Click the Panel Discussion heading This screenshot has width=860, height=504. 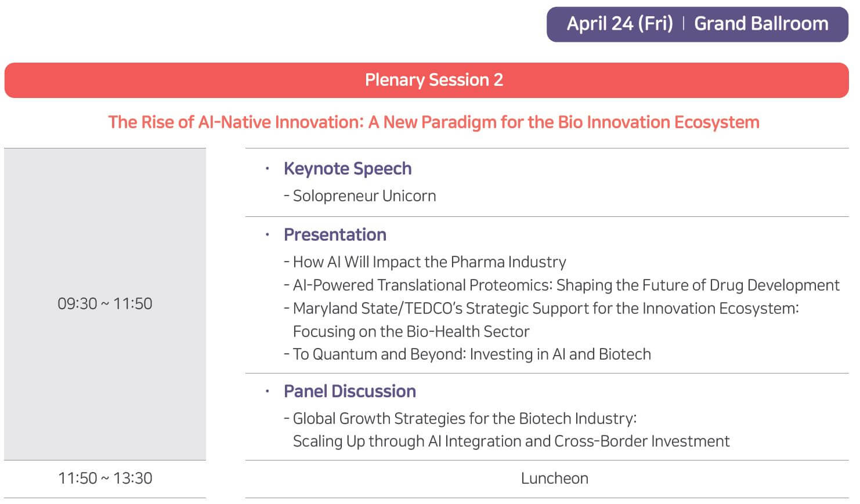click(350, 391)
